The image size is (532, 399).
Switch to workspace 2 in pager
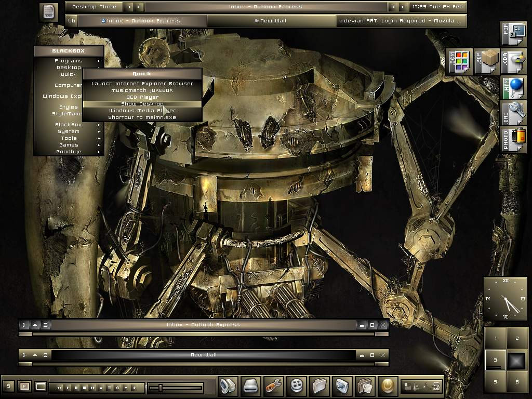click(x=517, y=338)
